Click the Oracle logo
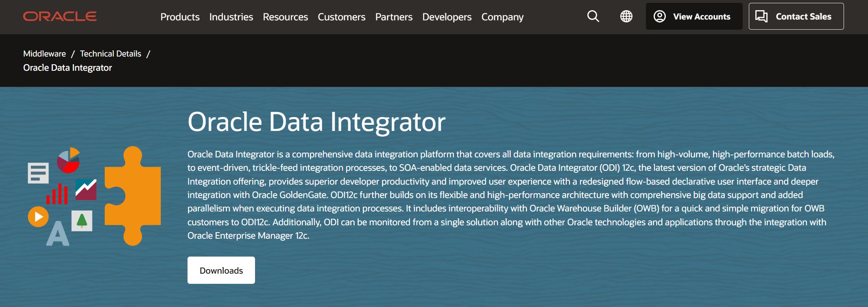The height and width of the screenshot is (307, 868). pos(60,17)
